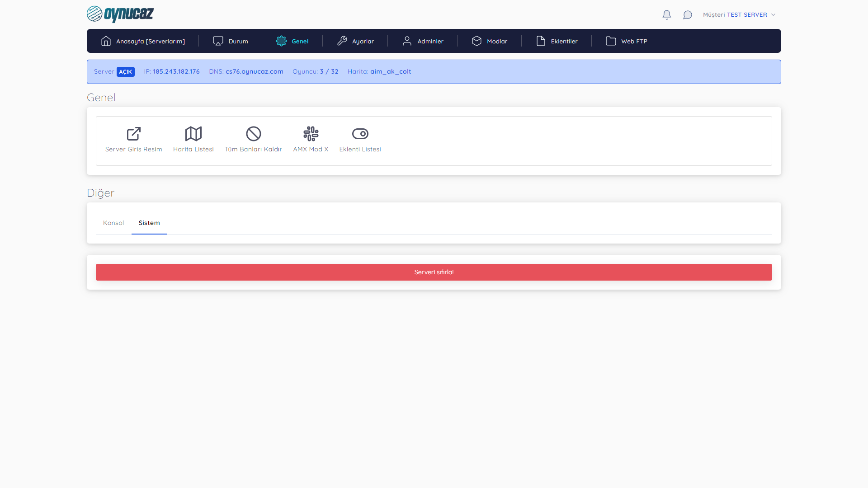Click the map name aim_ak_colt
The image size is (868, 488).
click(x=391, y=71)
